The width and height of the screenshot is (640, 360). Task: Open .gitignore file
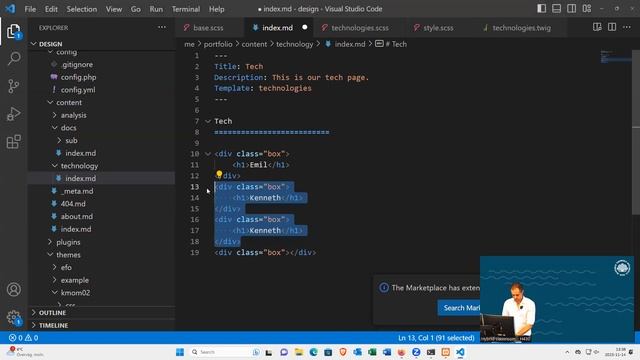(77, 64)
